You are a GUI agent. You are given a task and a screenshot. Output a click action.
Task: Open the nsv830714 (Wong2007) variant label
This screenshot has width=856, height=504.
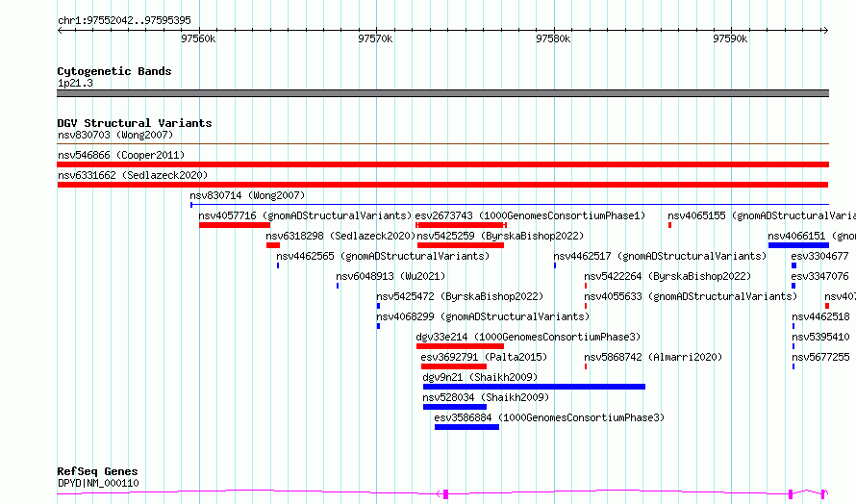[247, 195]
